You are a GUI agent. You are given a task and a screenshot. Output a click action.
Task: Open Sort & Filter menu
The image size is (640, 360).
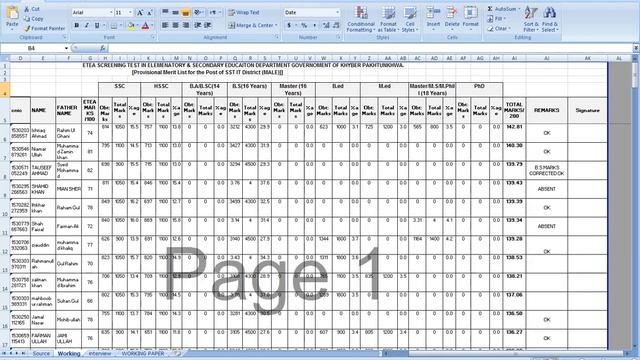pyautogui.click(x=531, y=19)
